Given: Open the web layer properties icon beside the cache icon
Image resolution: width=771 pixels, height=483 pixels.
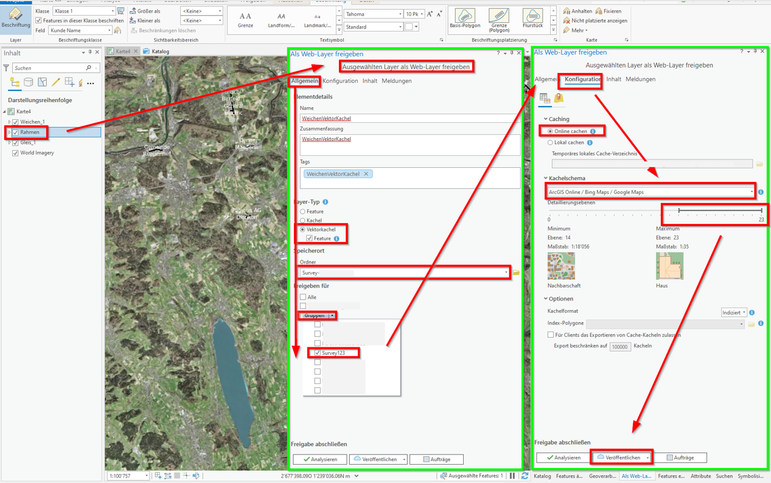Looking at the screenshot, I should [559, 98].
